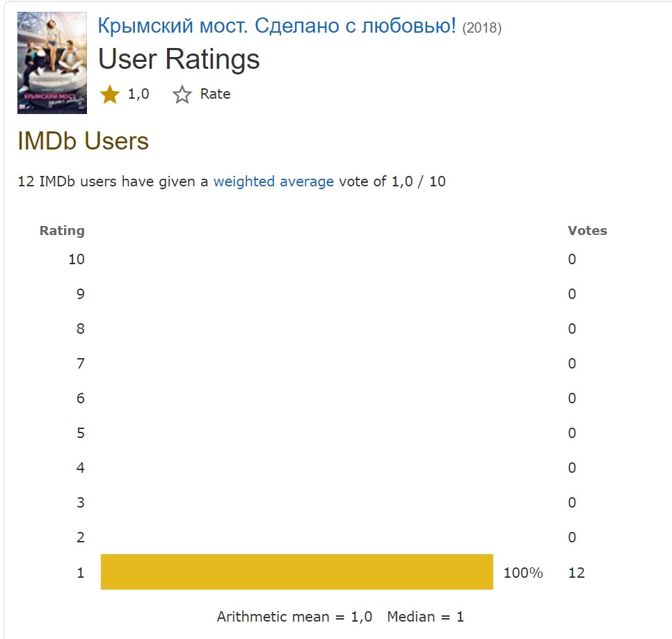672x639 pixels.
Task: Click the Rating column header
Action: [62, 231]
